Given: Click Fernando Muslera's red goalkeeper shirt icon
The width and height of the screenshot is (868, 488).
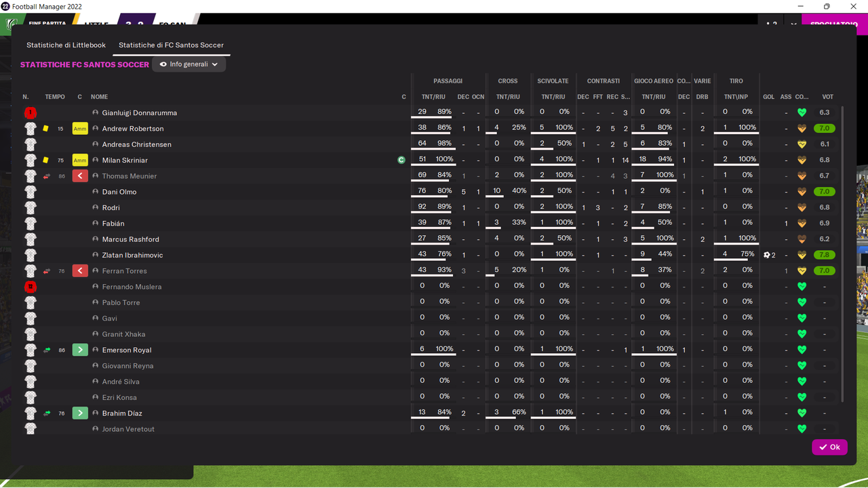Looking at the screenshot, I should (31, 287).
